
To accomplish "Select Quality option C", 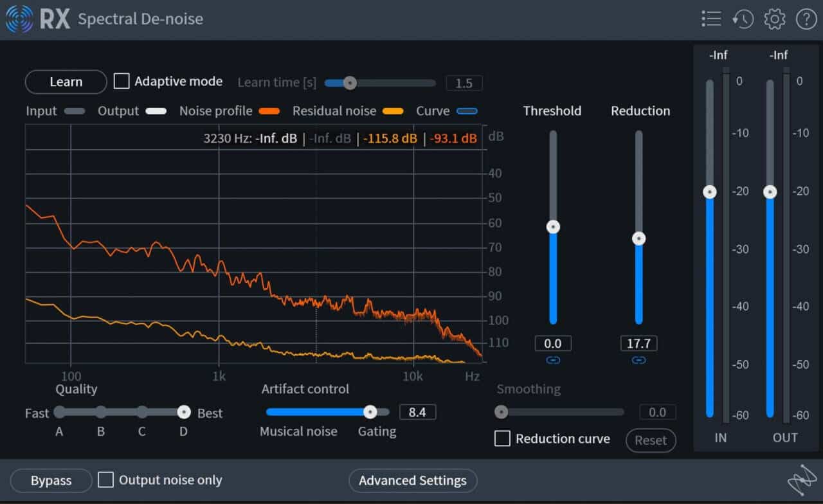I will tap(142, 412).
